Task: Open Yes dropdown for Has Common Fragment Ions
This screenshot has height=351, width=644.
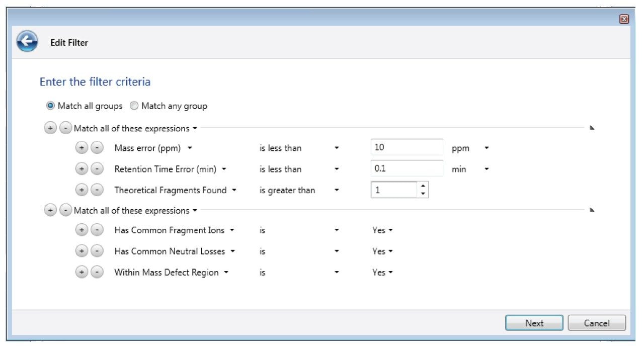Action: 390,230
